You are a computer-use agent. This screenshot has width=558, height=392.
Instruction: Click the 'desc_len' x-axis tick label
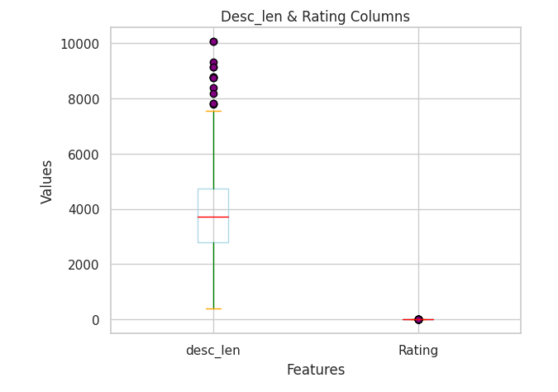coord(213,350)
